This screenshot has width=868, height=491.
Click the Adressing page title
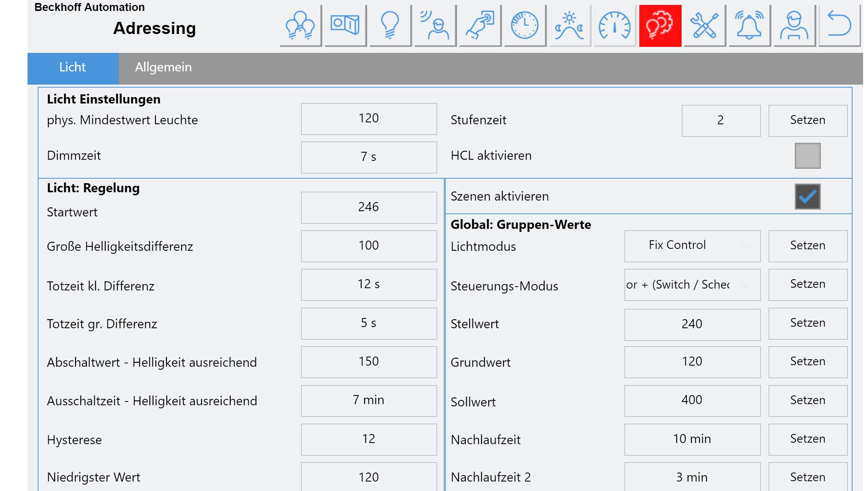pyautogui.click(x=155, y=28)
